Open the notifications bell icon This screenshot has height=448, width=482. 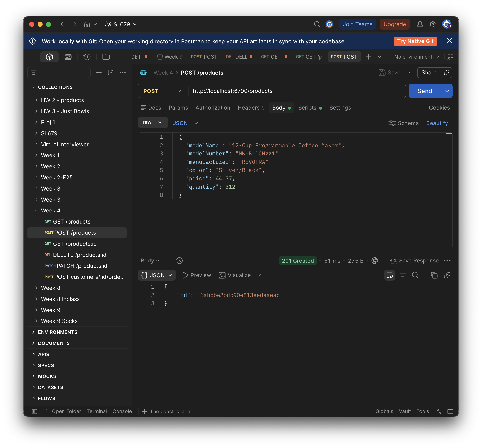click(x=420, y=24)
